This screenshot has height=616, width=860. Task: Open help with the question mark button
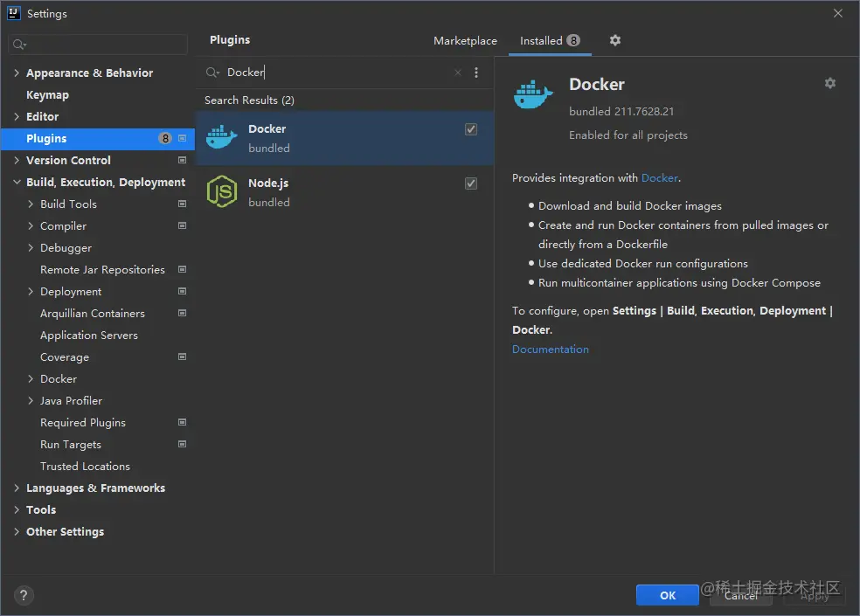24,595
